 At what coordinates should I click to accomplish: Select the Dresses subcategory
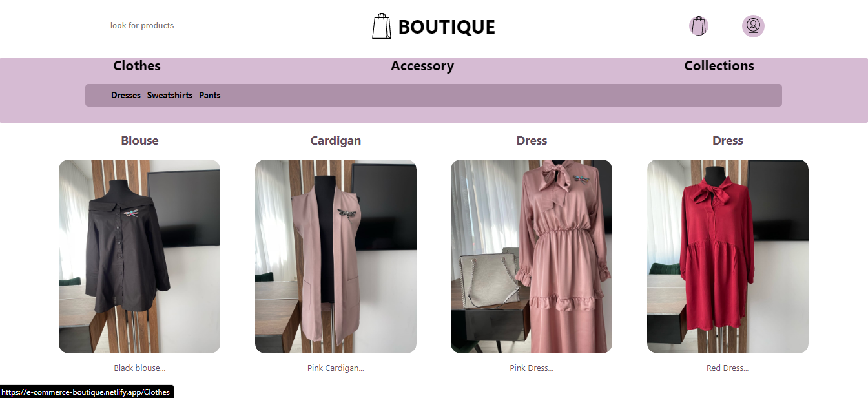(126, 95)
